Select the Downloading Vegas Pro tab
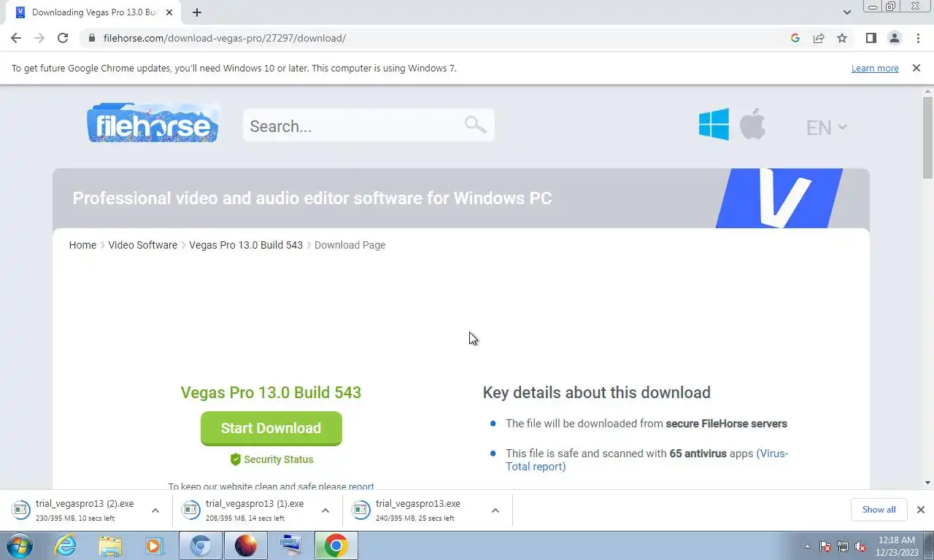This screenshot has height=560, width=934. pos(93,12)
